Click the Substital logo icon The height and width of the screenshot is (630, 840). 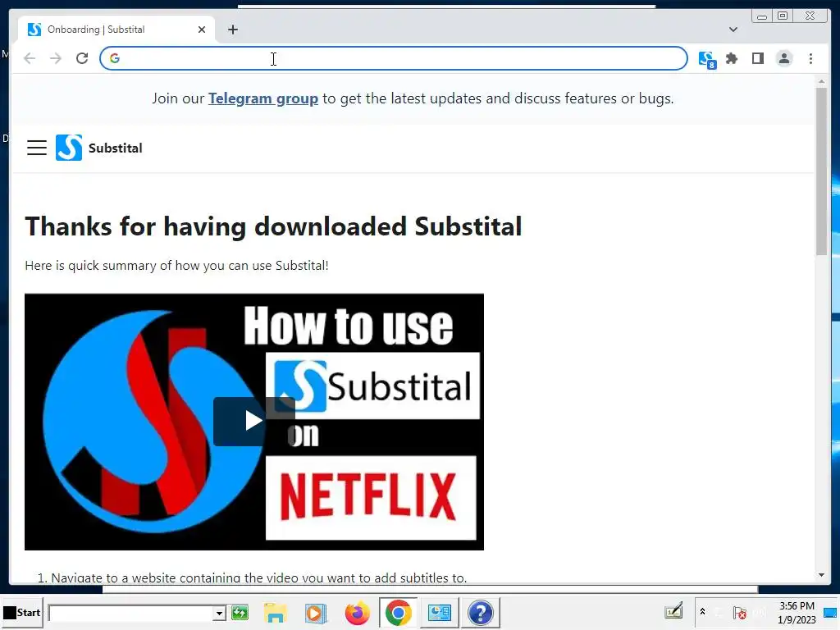(x=69, y=148)
